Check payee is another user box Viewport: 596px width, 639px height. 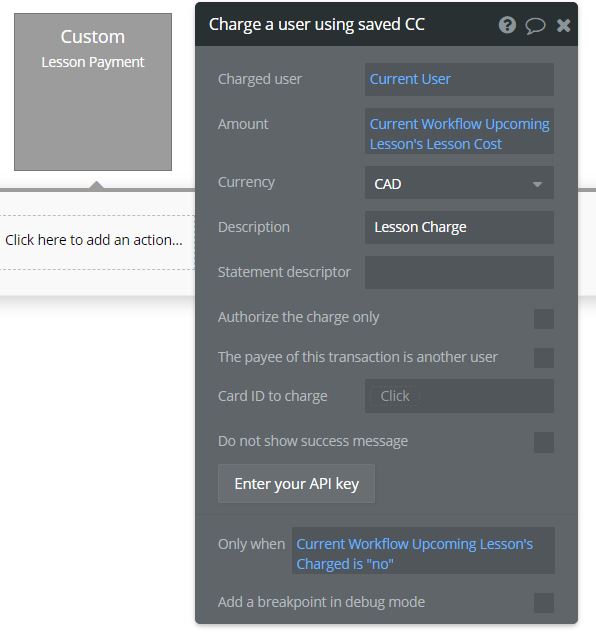[x=544, y=357]
